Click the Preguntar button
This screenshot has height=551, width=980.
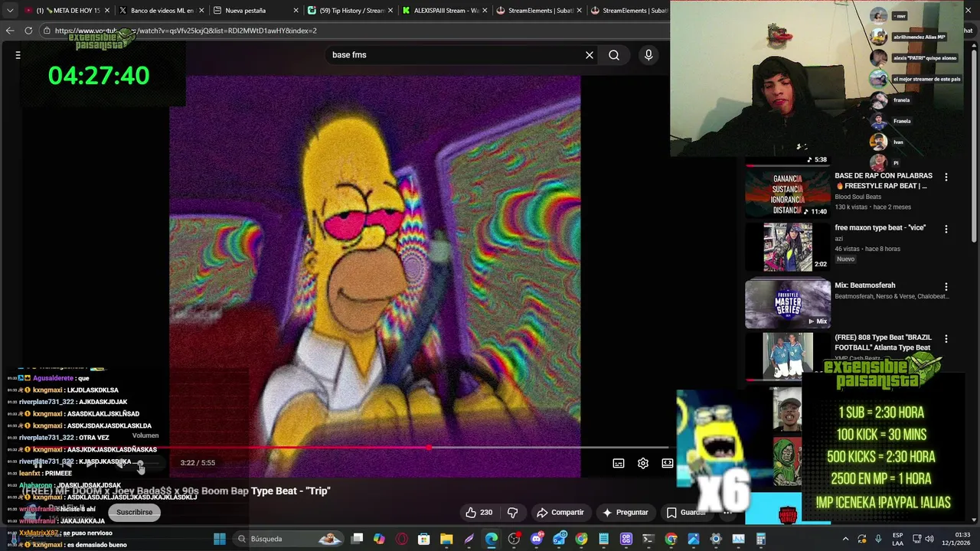[626, 513]
